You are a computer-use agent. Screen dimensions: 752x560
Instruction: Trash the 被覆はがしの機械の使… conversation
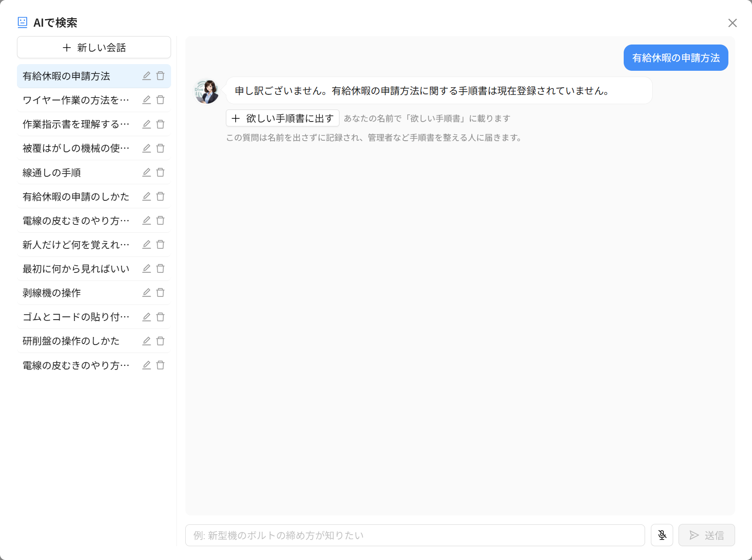(x=160, y=148)
